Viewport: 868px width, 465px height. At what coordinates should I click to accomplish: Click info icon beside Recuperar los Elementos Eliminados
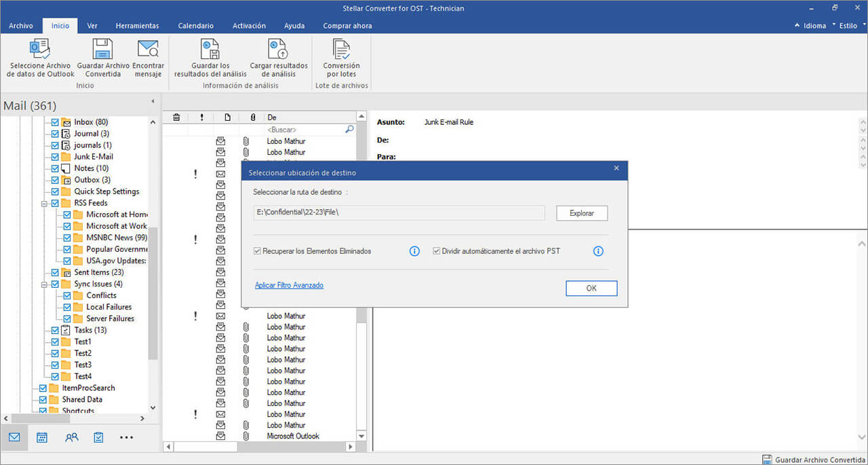pos(414,251)
